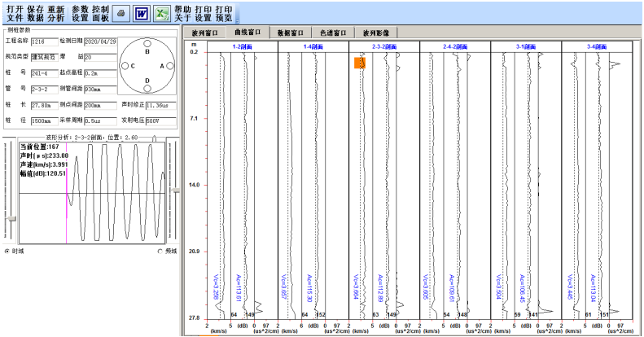Click the 幅值(dB):120.51 readout
The width and height of the screenshot is (644, 337).
point(42,173)
